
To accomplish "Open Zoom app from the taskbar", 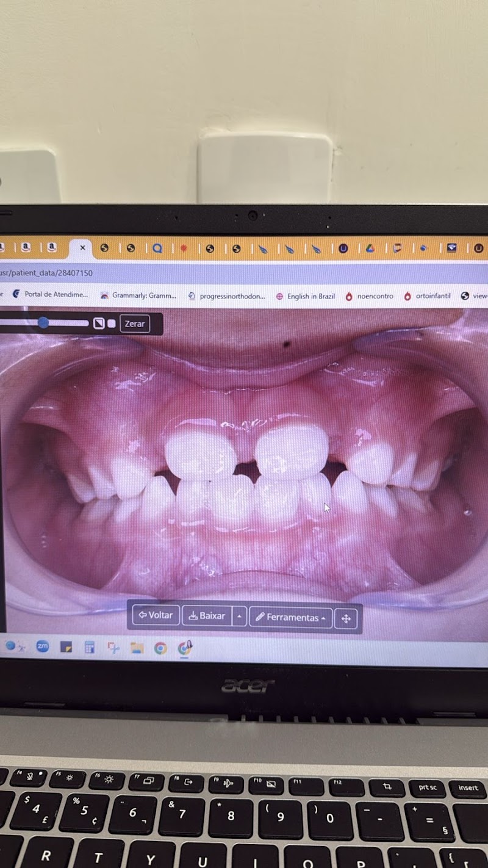I will click(42, 646).
